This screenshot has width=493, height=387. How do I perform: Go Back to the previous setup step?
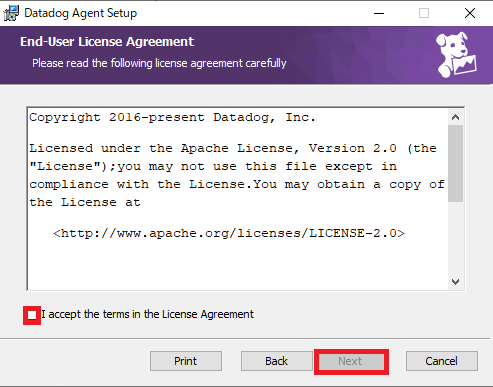coord(276,361)
